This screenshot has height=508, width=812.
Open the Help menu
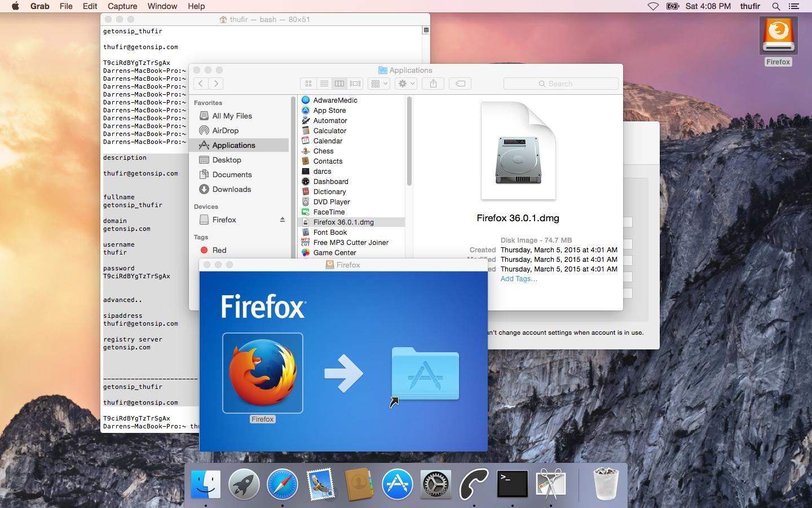click(196, 6)
